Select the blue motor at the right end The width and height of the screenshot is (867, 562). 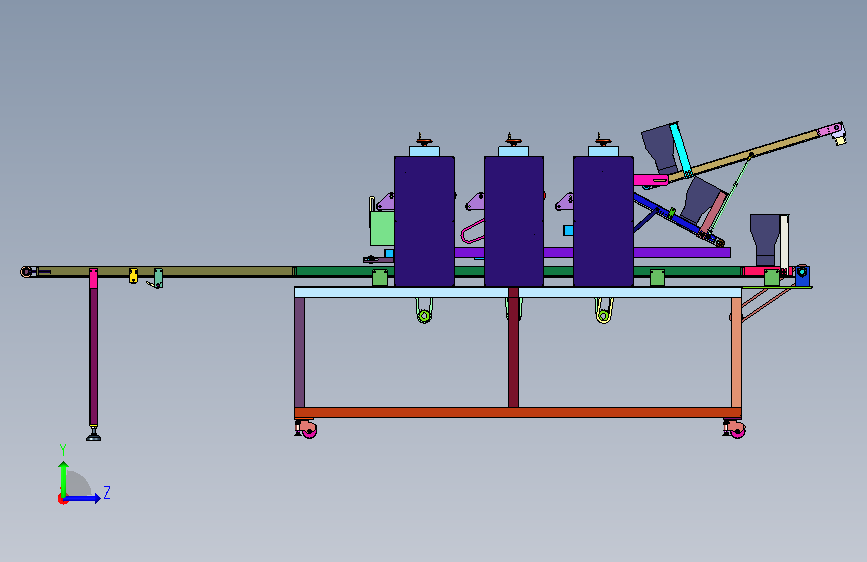tap(802, 275)
